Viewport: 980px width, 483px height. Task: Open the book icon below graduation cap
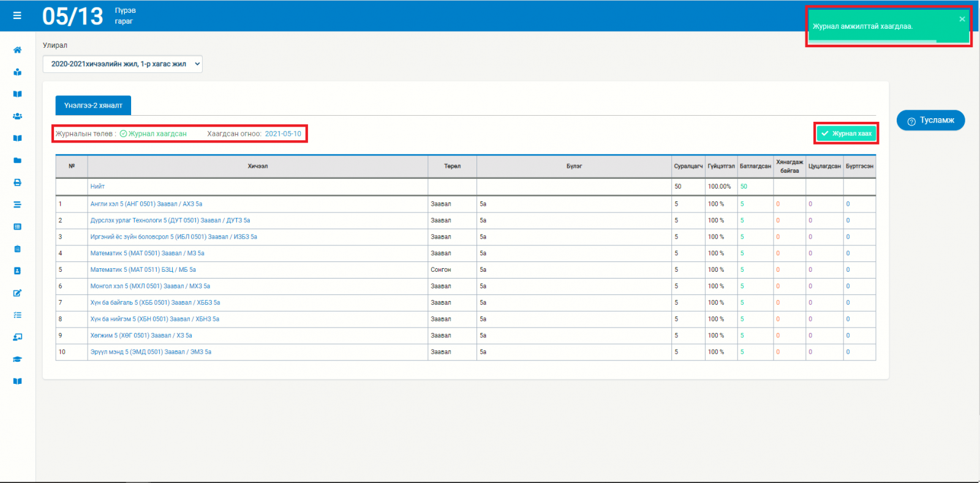point(17,381)
